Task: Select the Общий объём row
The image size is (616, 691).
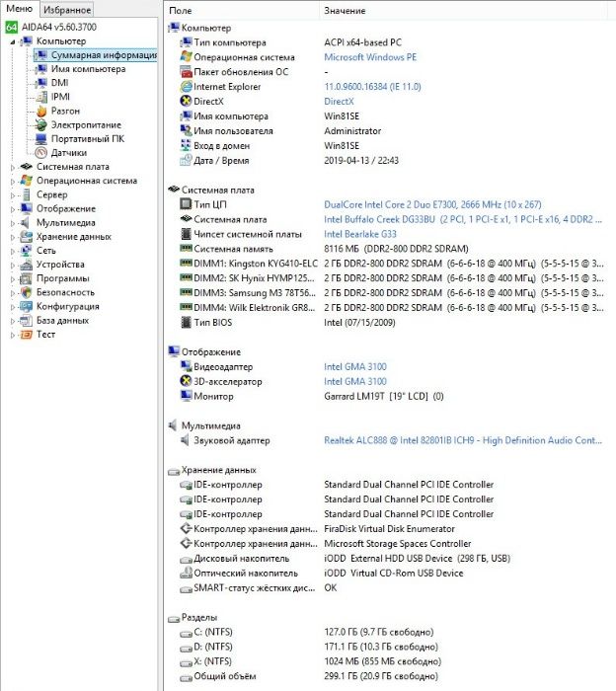Action: click(x=390, y=676)
